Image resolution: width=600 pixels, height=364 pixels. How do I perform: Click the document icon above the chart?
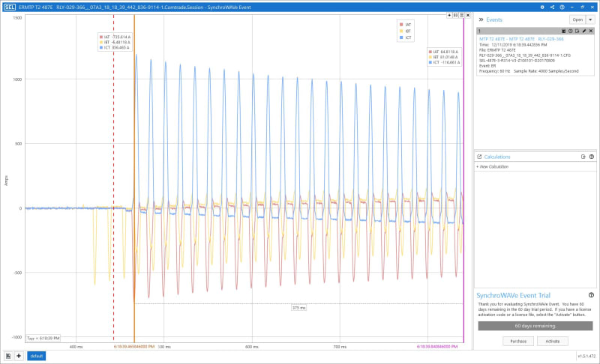click(x=462, y=15)
